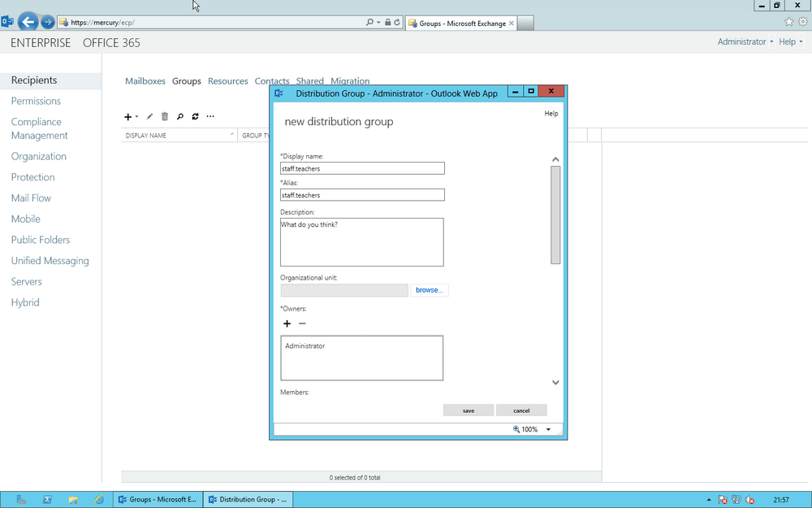Switch to Distribution Group taskbar window
812x508 pixels.
(x=248, y=500)
